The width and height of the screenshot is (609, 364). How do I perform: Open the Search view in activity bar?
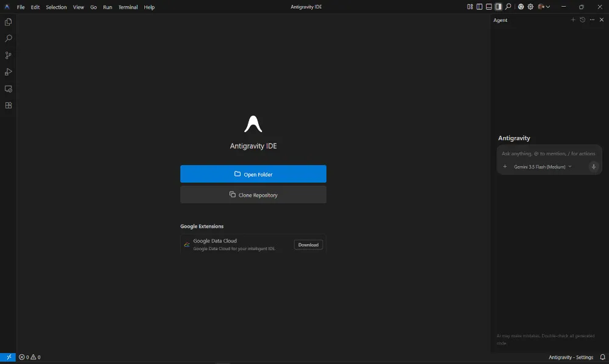[8, 38]
